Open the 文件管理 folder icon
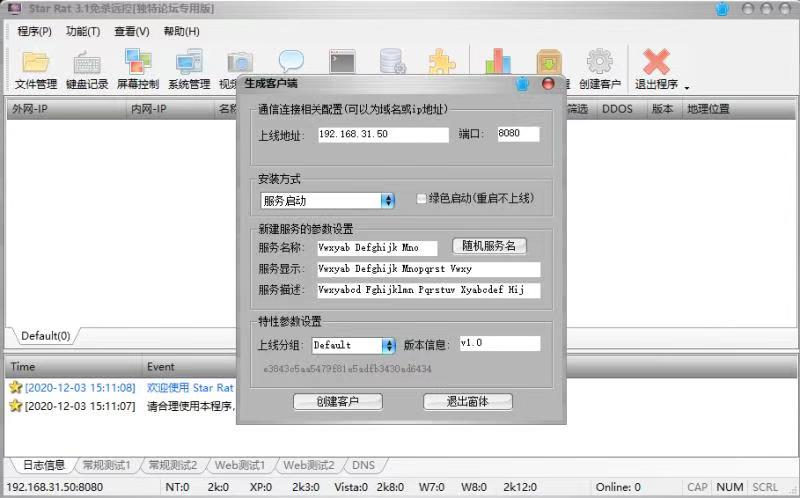The height and width of the screenshot is (498, 800). click(x=36, y=62)
